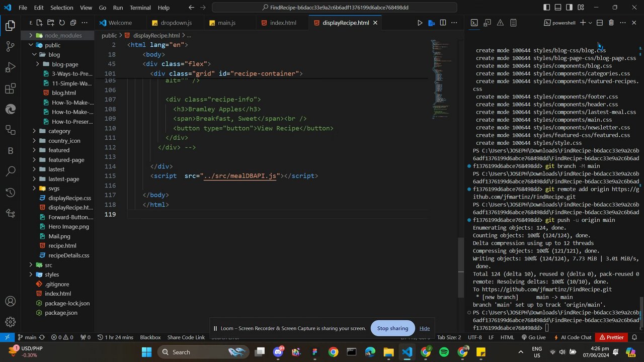
Task: Toggle secondary side bar visibility
Action: tap(569, 8)
